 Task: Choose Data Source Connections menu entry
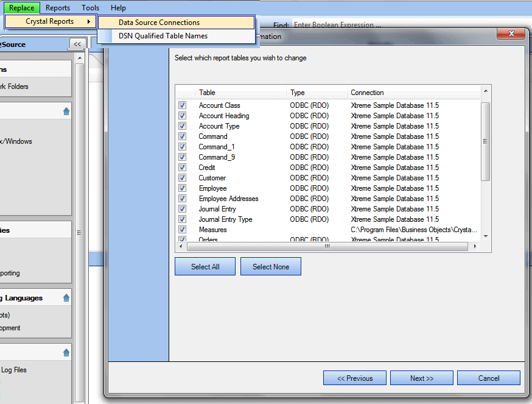click(x=159, y=23)
